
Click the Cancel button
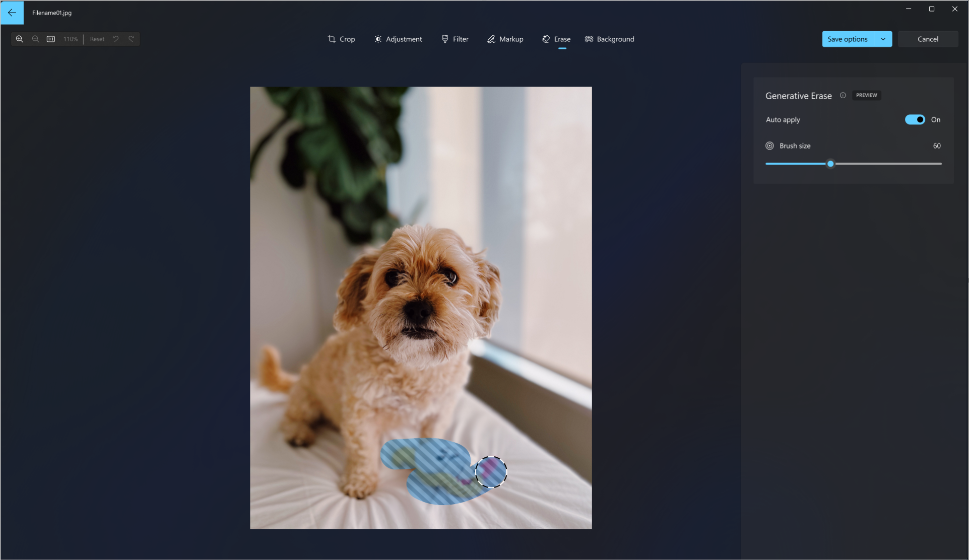coord(928,39)
